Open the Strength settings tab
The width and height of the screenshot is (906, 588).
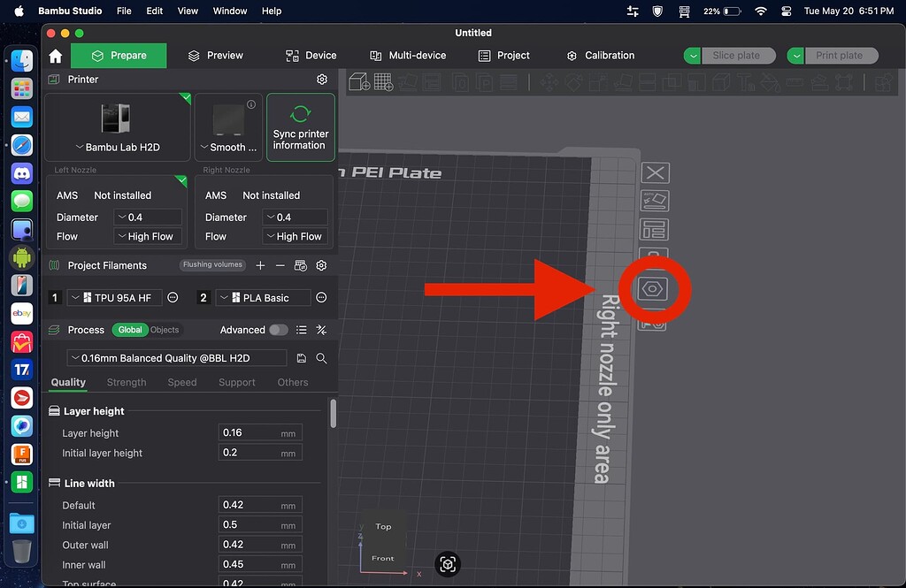point(127,383)
